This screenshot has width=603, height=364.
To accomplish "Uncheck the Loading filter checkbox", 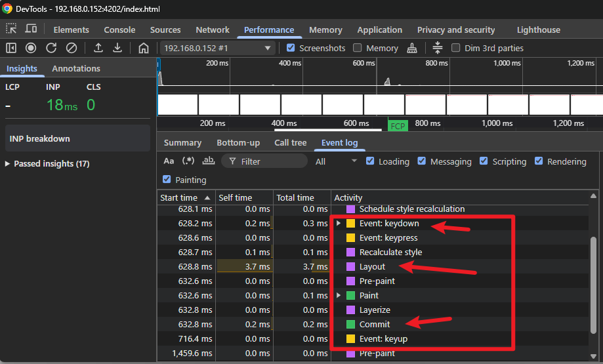I will tap(370, 161).
